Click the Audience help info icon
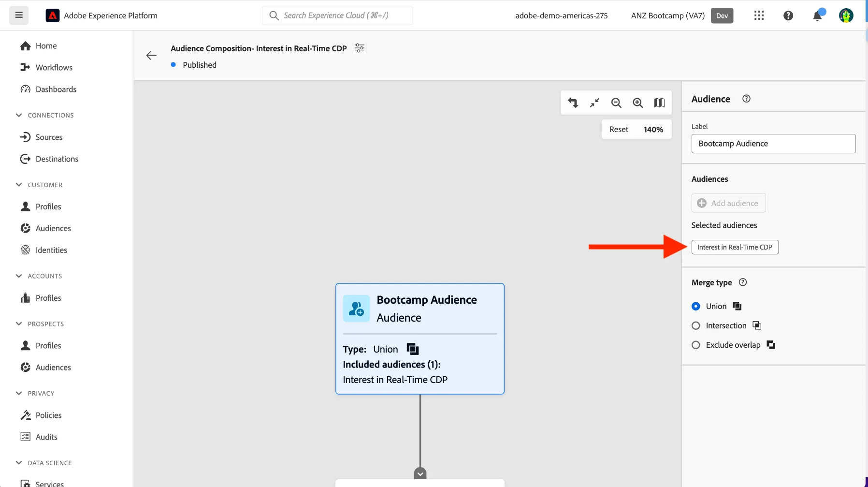The width and height of the screenshot is (868, 487). click(x=746, y=99)
